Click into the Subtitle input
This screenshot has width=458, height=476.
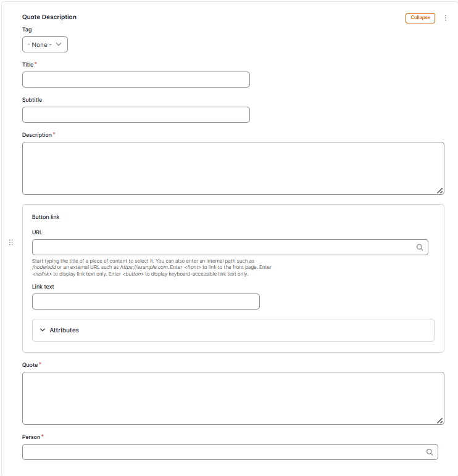tap(136, 115)
